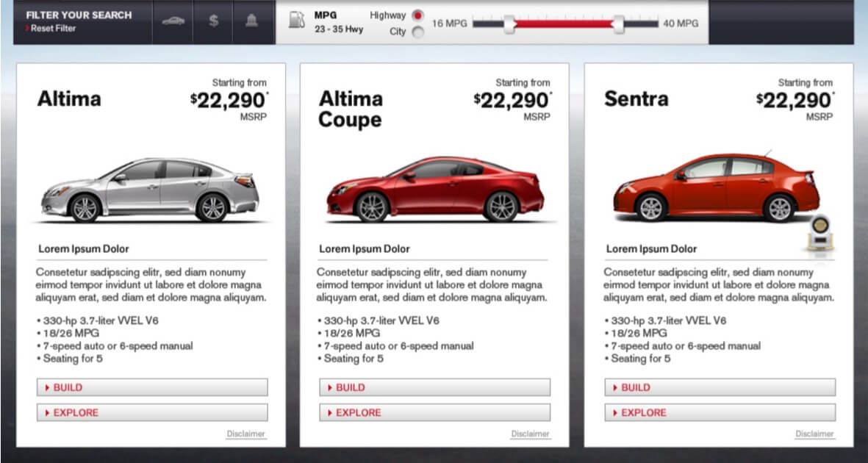This screenshot has height=463, width=868.
Task: Click the FILTER YOUR SEARCH heading
Action: 79,15
